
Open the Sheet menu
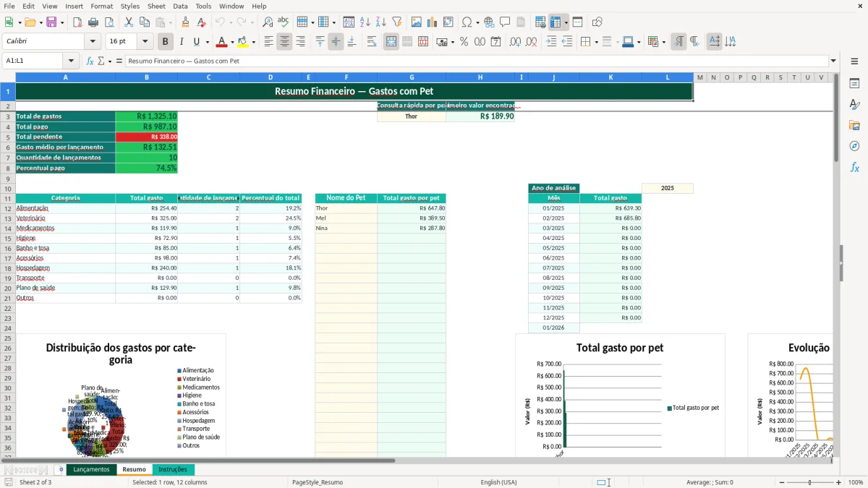coord(156,6)
